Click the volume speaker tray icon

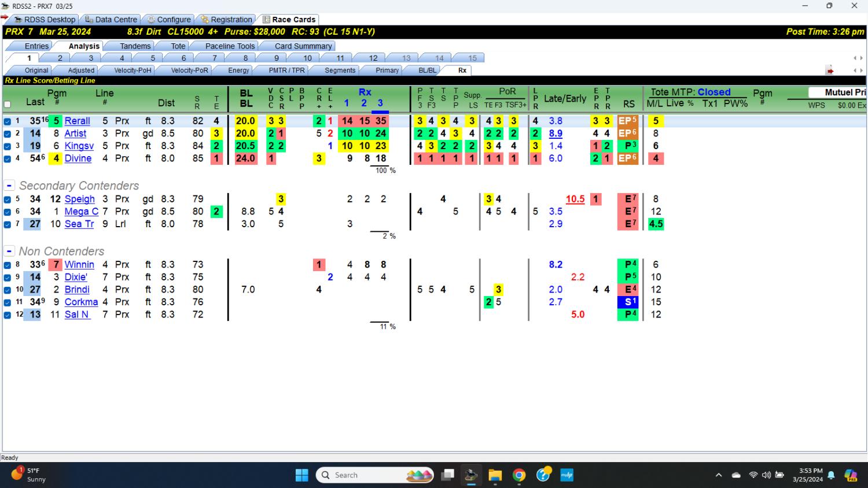click(766, 475)
